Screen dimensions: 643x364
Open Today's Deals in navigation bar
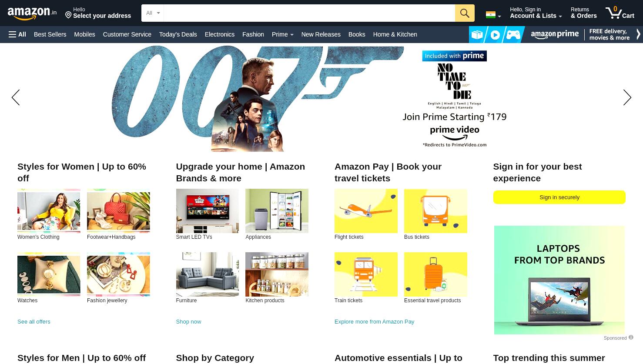point(178,34)
